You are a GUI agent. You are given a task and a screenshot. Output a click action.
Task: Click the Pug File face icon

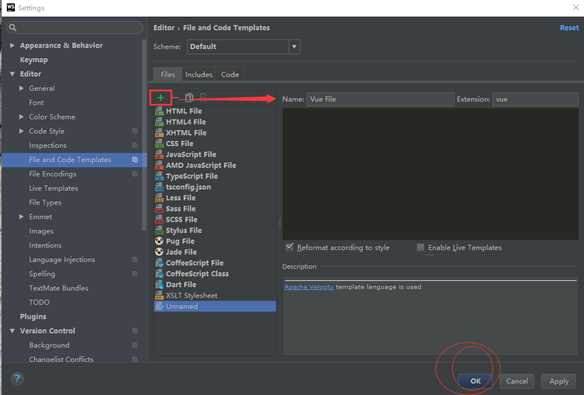pyautogui.click(x=159, y=241)
